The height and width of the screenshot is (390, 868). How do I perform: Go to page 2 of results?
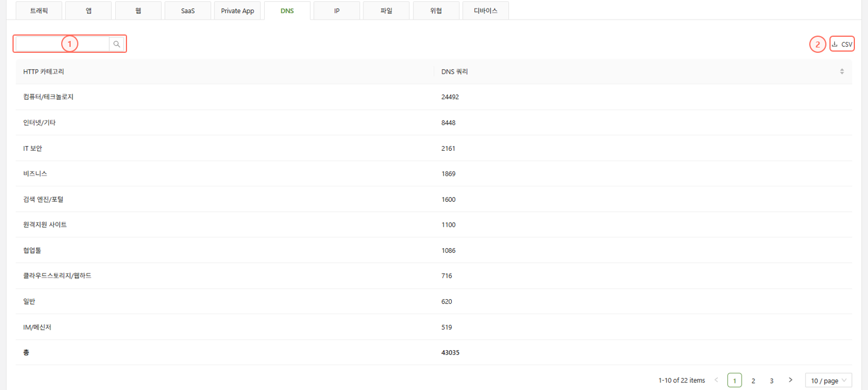[x=753, y=380]
